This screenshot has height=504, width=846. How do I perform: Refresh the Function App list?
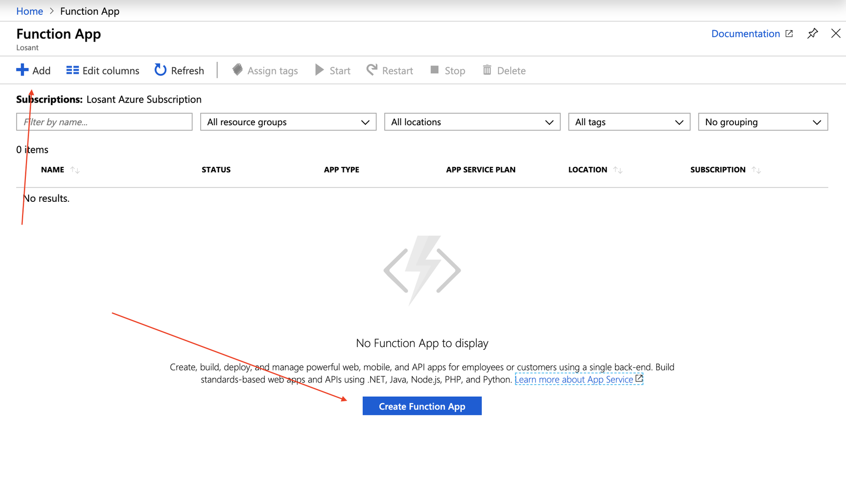point(160,70)
